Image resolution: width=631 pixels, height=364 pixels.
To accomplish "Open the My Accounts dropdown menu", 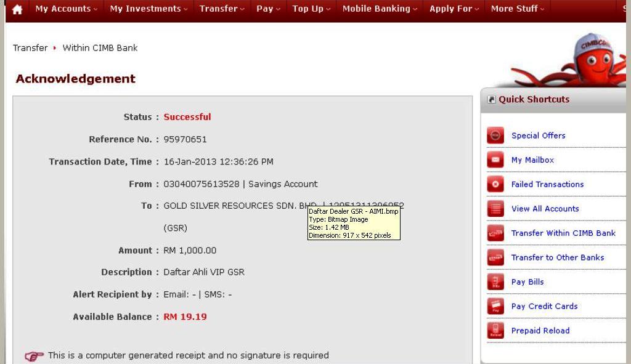I will [x=66, y=9].
